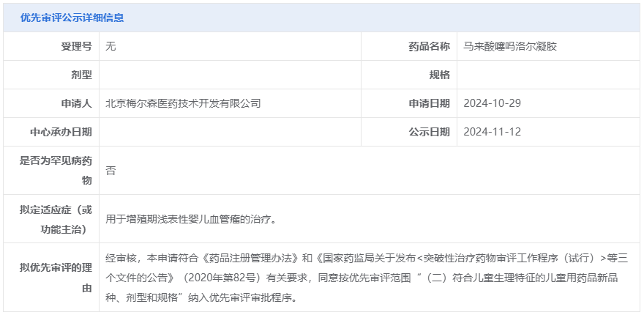
Task: Click the 申请日期 field label
Action: tap(429, 103)
